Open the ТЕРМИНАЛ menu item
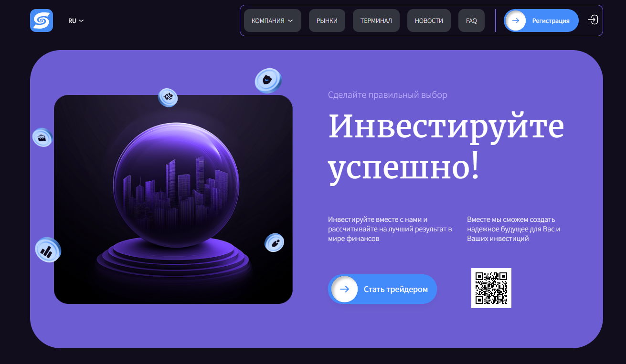 tap(376, 21)
